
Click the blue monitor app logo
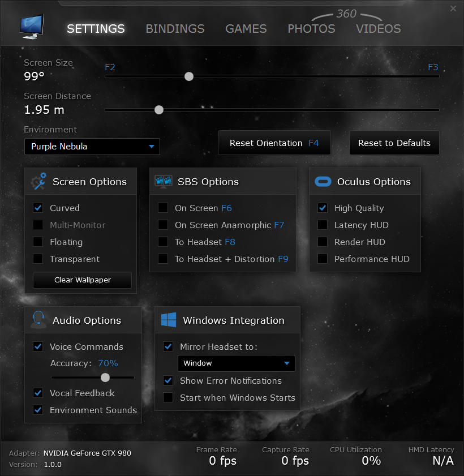[x=32, y=27]
